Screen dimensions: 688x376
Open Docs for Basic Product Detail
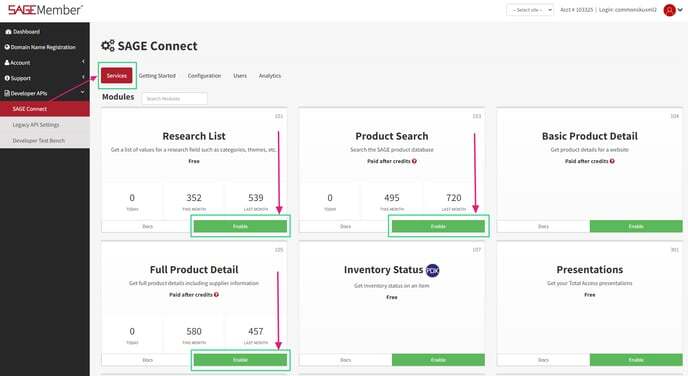click(543, 226)
